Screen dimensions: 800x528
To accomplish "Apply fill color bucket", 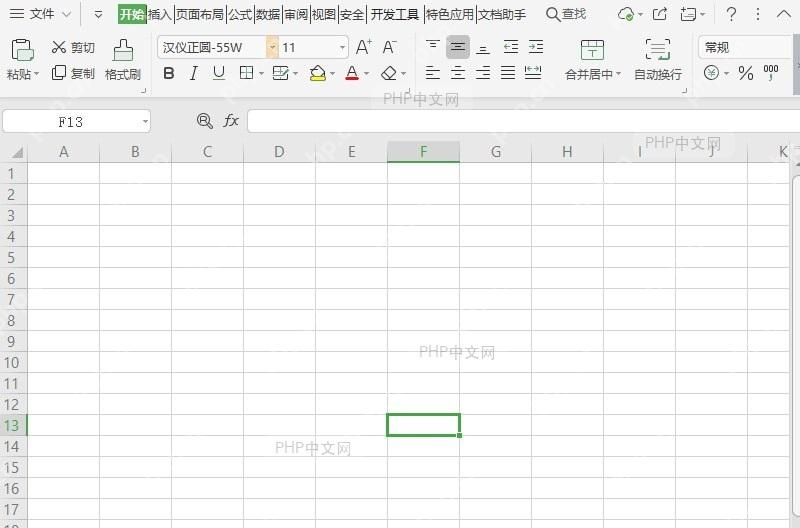I will [x=318, y=73].
